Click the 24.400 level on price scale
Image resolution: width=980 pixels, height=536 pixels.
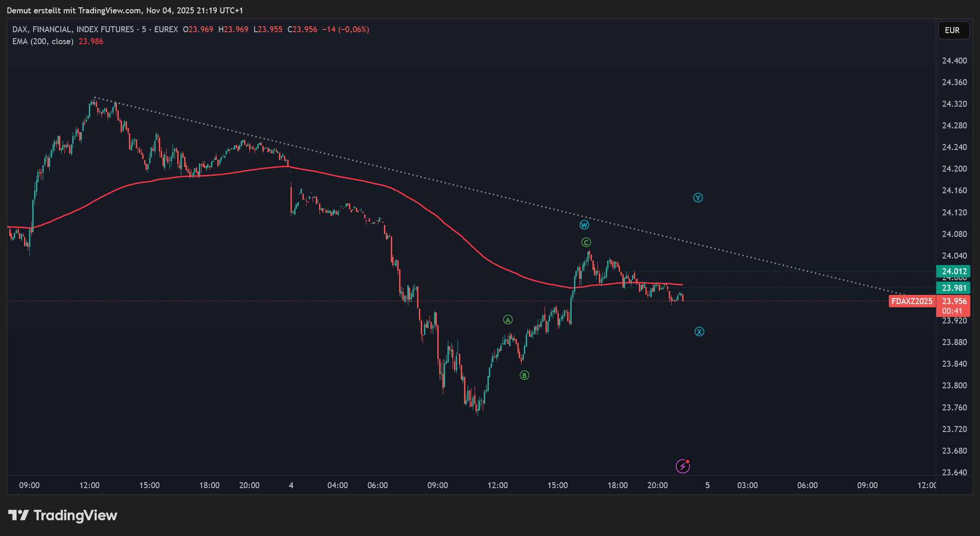tap(954, 61)
